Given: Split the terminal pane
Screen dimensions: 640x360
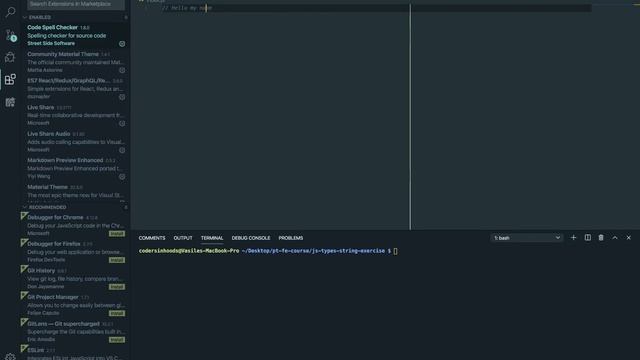Looking at the screenshot, I should coord(587,238).
